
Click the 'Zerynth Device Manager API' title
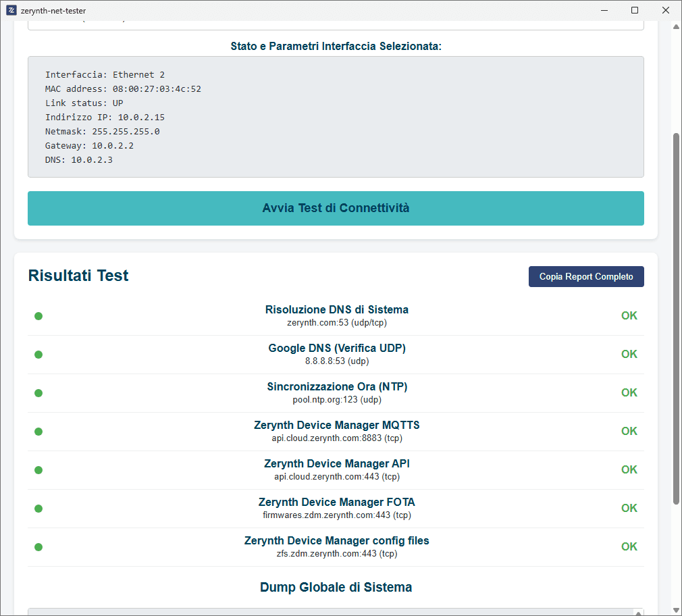pyautogui.click(x=337, y=464)
